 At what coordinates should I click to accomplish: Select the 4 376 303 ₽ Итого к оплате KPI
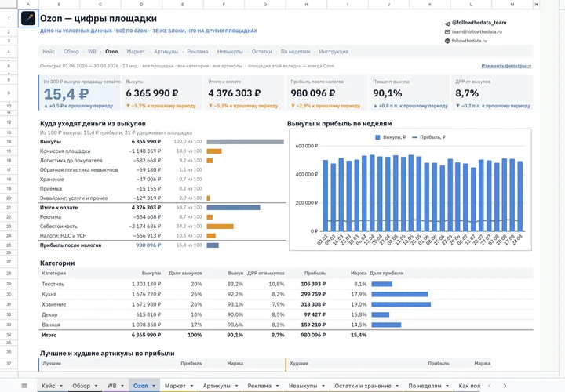(234, 93)
